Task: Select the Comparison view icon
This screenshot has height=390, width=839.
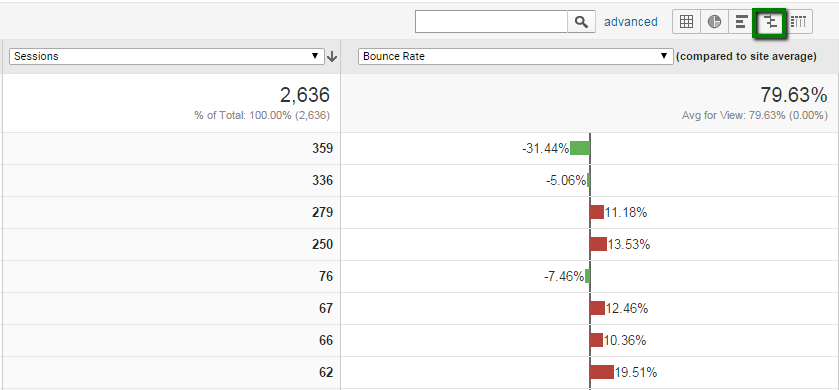Action: (x=770, y=22)
